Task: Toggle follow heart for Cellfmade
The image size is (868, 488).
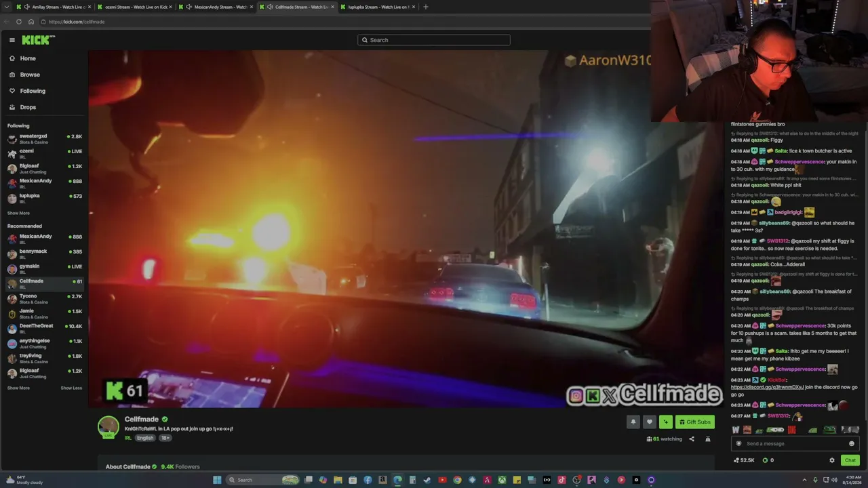Action: (x=649, y=422)
